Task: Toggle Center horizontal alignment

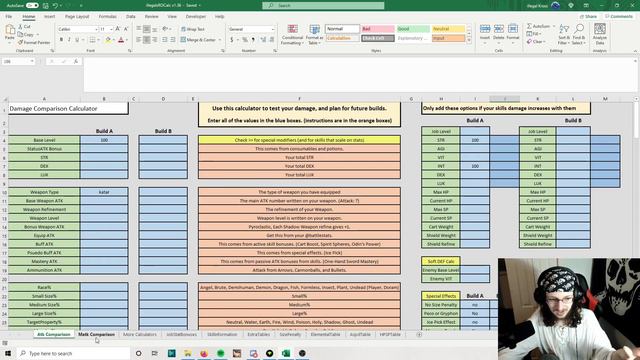Action: [x=147, y=40]
